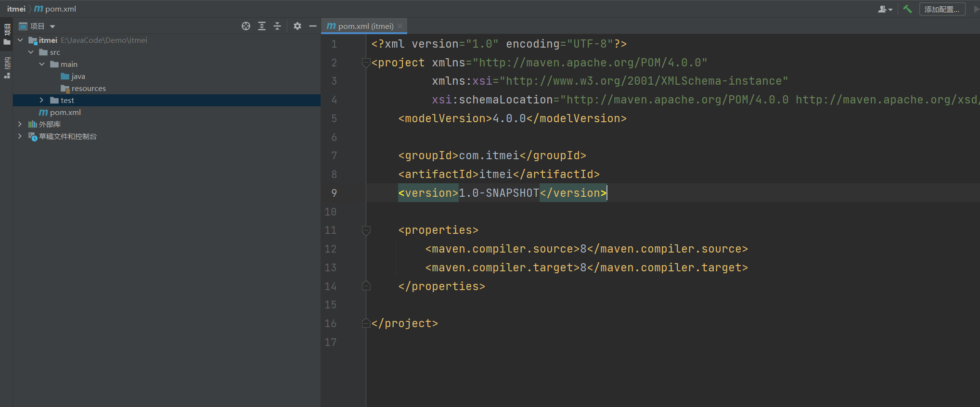Click the xmlns:xsi attribute on line 3
Image resolution: width=980 pixels, height=407 pixels.
click(610, 81)
